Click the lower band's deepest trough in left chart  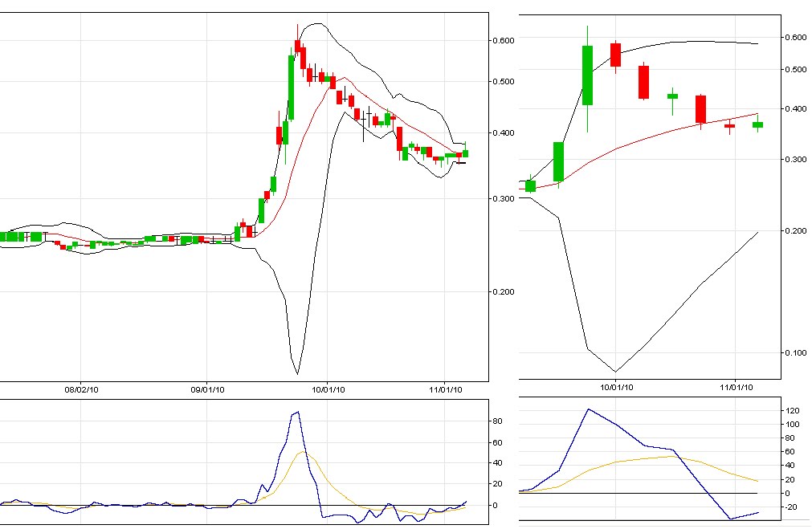296,372
